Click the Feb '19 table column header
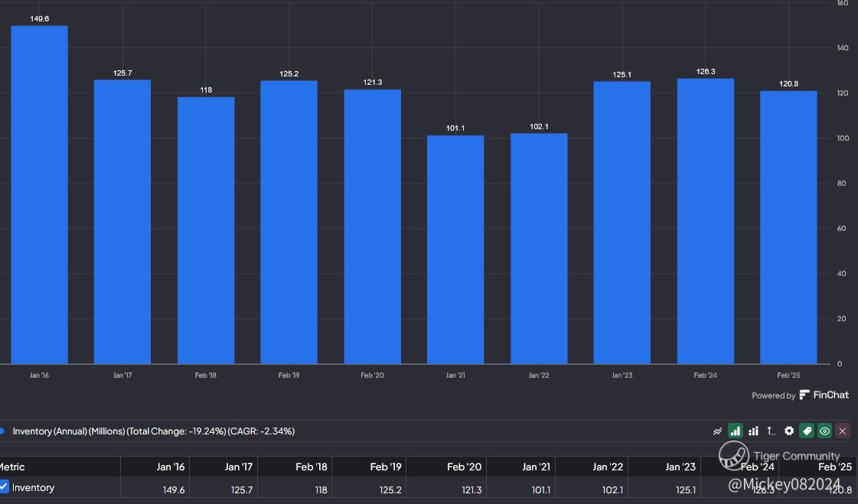This screenshot has width=858, height=504. point(385,467)
